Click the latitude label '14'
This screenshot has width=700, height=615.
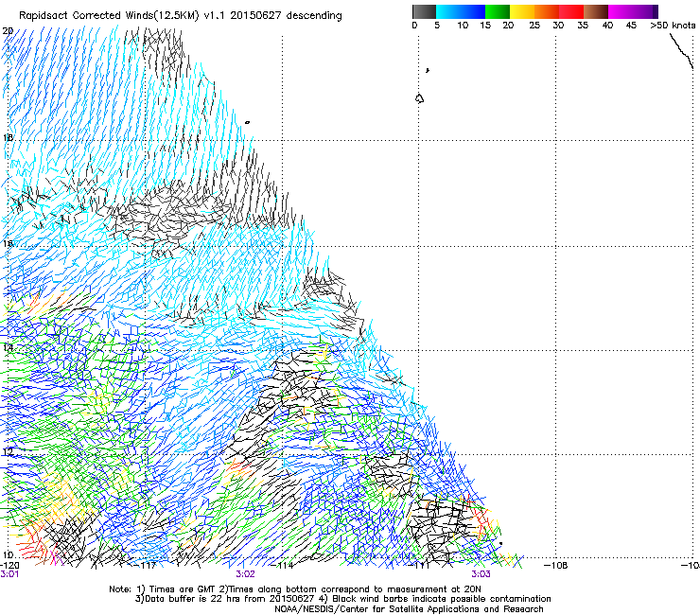[x=8, y=347]
